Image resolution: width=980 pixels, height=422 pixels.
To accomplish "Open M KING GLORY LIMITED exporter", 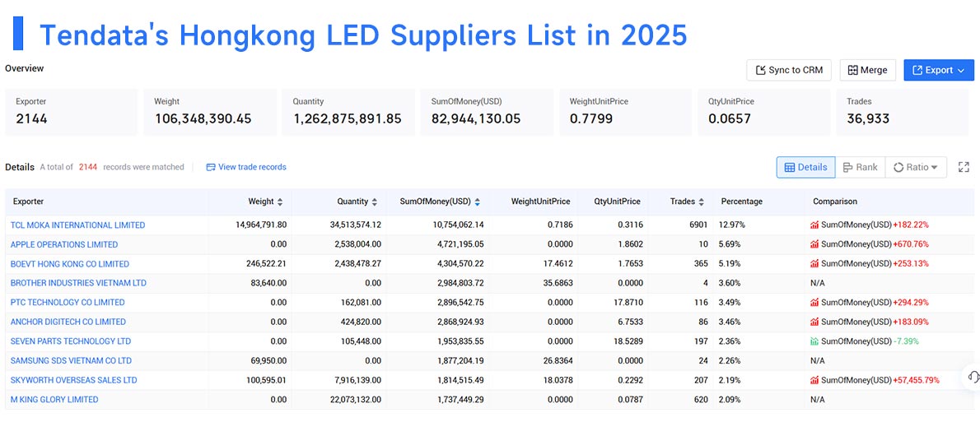I will [54, 399].
